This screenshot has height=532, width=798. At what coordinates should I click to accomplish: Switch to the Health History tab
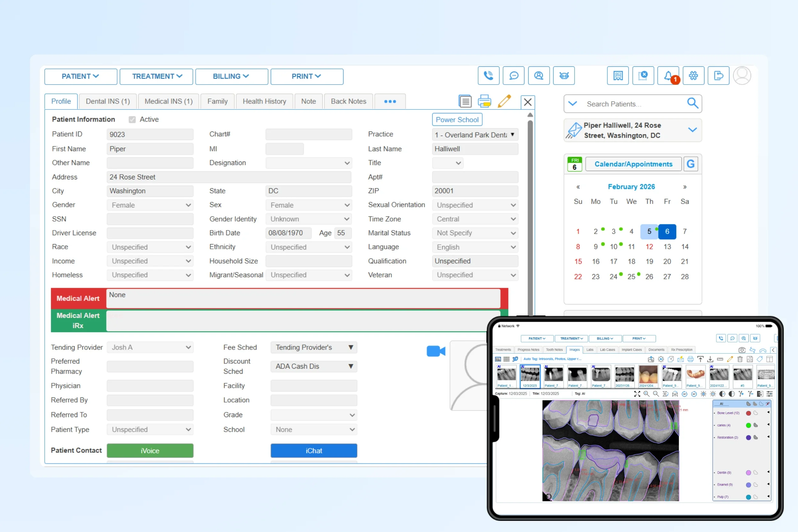(x=264, y=101)
